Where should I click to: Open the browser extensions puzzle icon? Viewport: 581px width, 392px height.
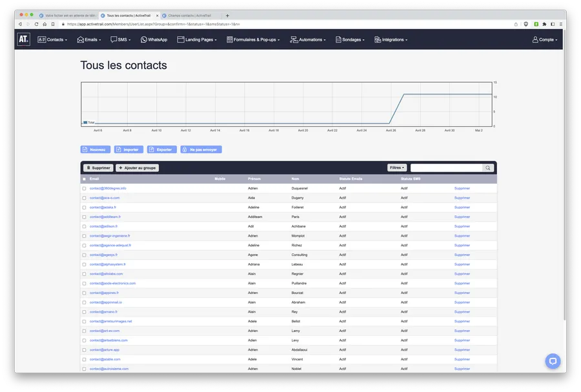[544, 24]
